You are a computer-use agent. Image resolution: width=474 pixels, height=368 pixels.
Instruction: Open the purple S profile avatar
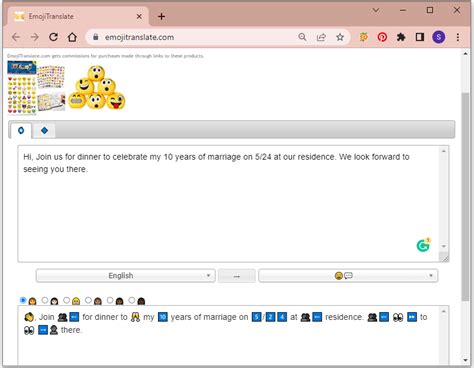(439, 37)
